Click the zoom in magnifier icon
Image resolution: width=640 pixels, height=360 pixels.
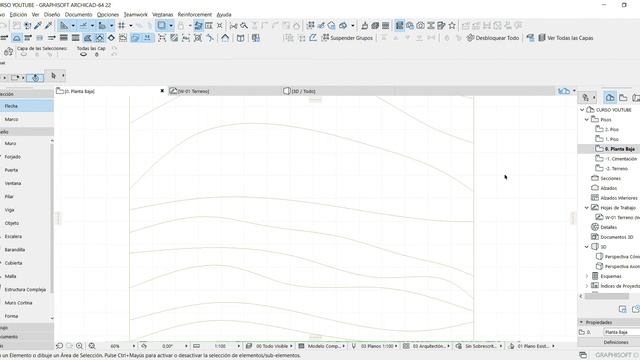tap(79, 346)
